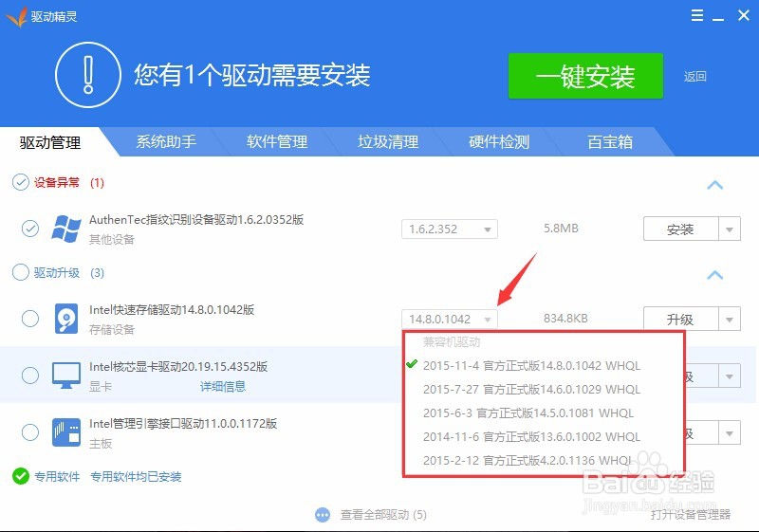Click the 专用软件均已安装 status text
This screenshot has height=532, width=759.
click(x=136, y=476)
